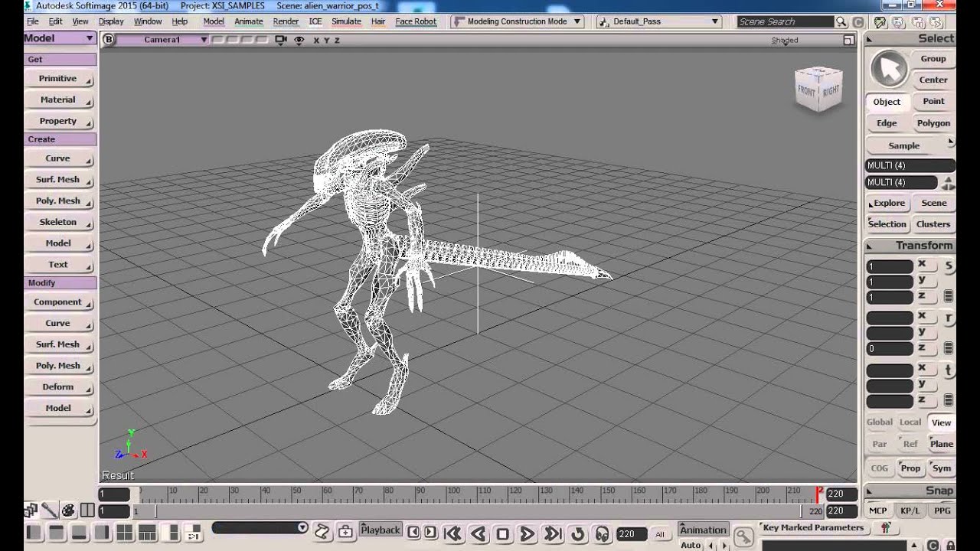980x551 pixels.
Task: Toggle the COG option
Action: (x=880, y=468)
